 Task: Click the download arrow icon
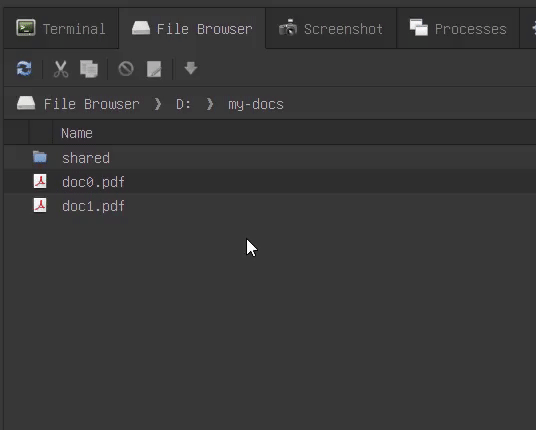coord(191,68)
